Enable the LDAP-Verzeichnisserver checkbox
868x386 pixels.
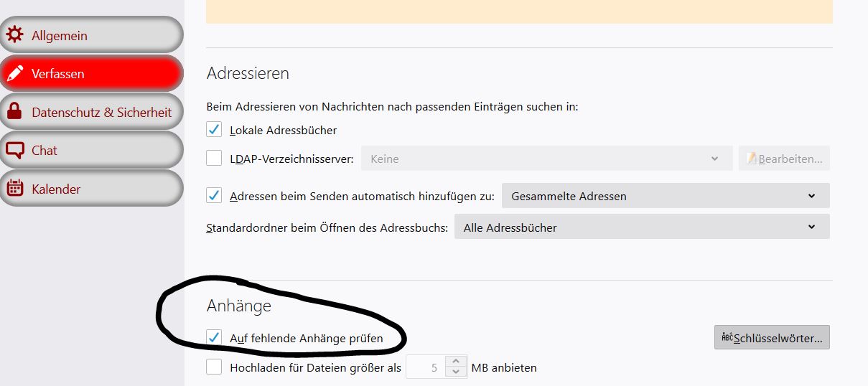(x=214, y=158)
